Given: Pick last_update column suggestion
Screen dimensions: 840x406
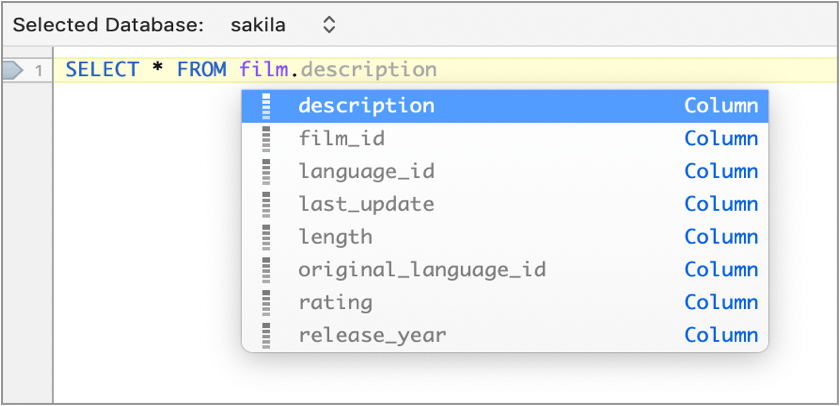Looking at the screenshot, I should pos(505,204).
